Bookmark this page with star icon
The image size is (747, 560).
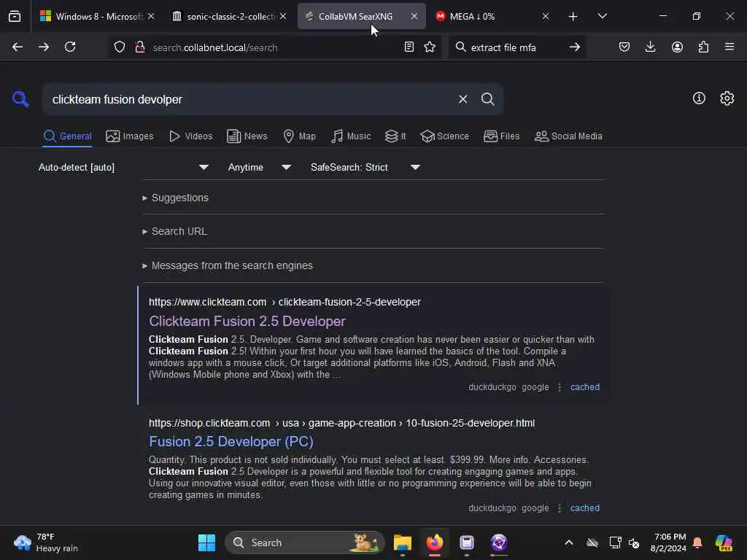(430, 47)
